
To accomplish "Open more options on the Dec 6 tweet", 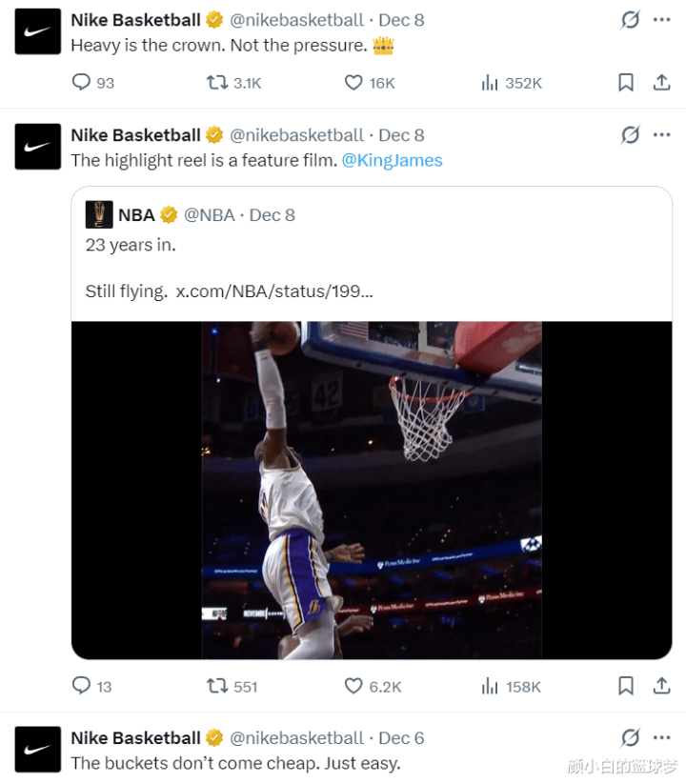I will click(x=661, y=737).
